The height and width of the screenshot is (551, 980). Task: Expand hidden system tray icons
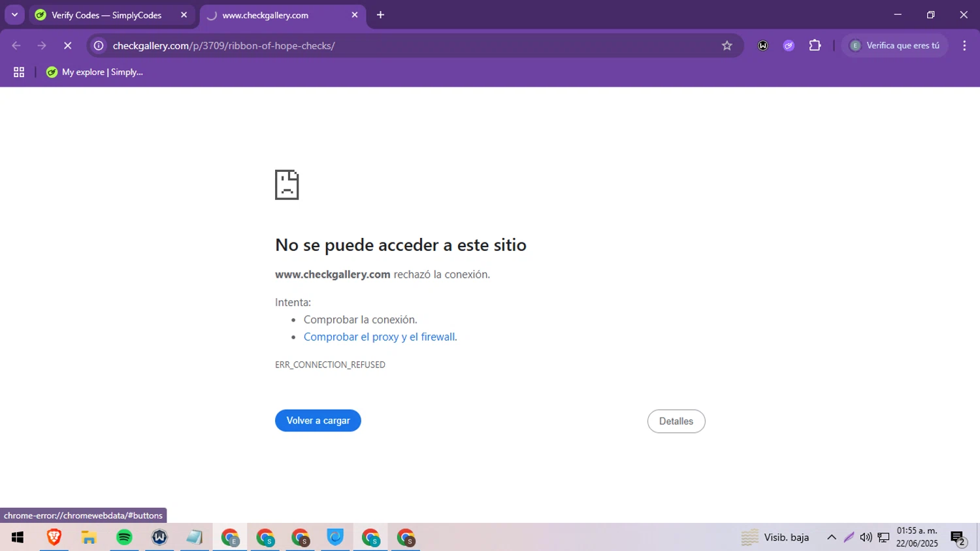pyautogui.click(x=832, y=538)
